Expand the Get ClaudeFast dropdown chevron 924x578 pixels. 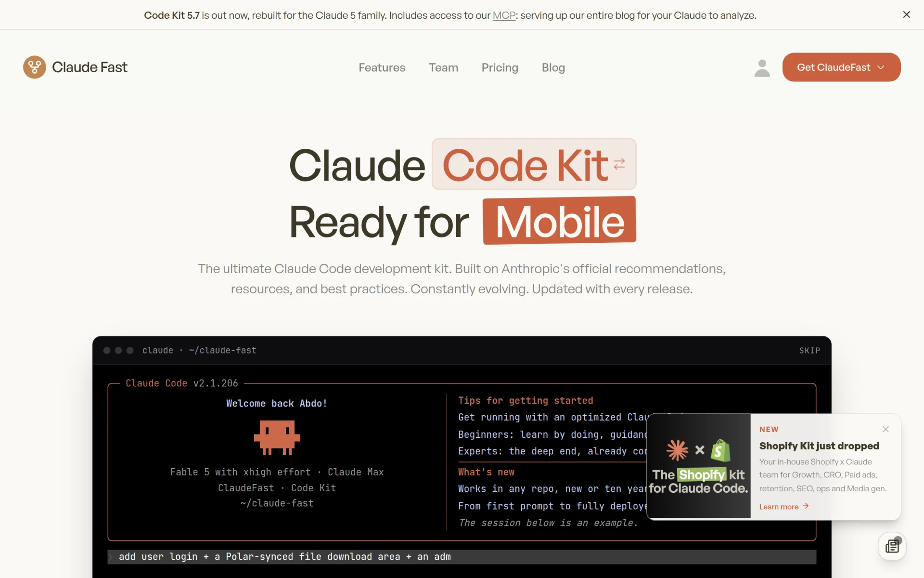(881, 67)
